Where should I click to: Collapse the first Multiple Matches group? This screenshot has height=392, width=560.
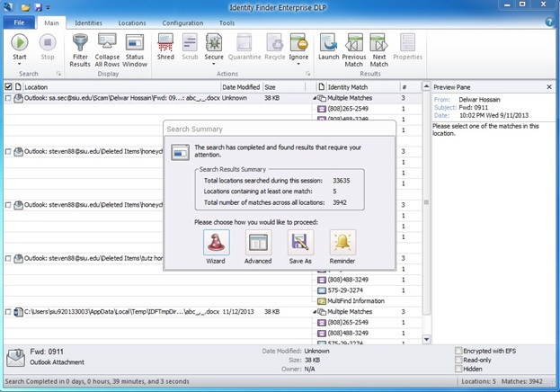pyautogui.click(x=315, y=98)
